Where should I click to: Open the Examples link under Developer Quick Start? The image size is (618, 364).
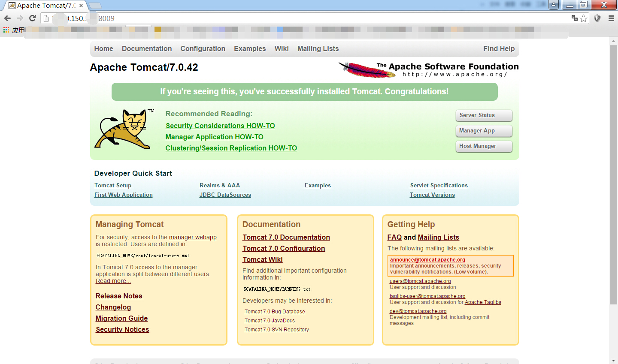coord(318,185)
